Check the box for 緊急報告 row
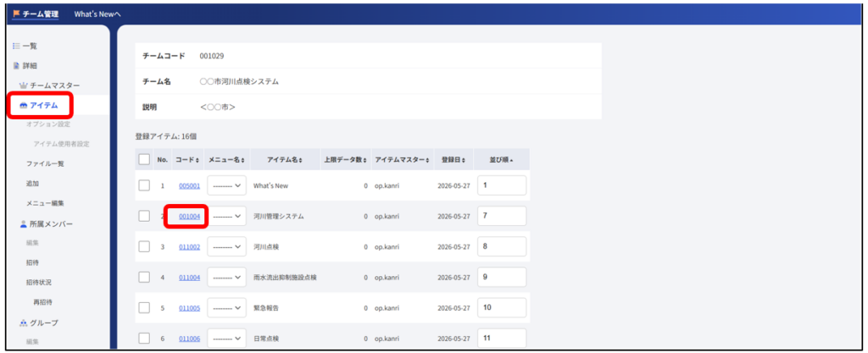The image size is (868, 353). [144, 307]
